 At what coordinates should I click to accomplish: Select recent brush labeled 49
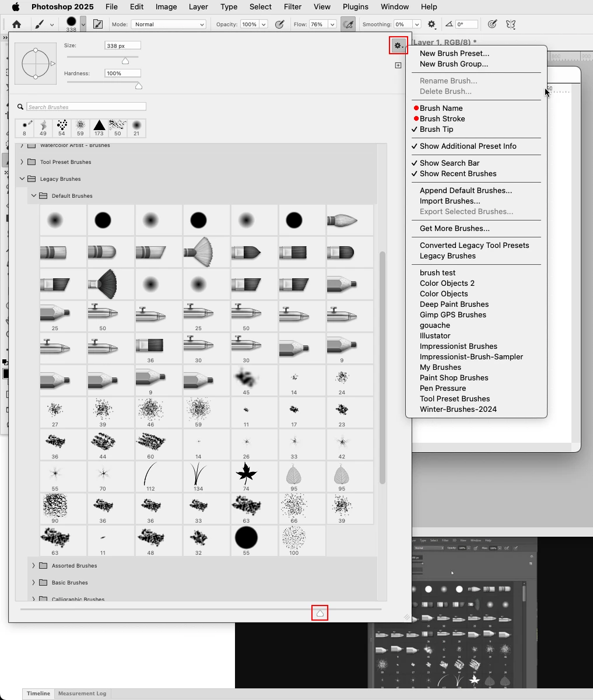click(x=43, y=128)
